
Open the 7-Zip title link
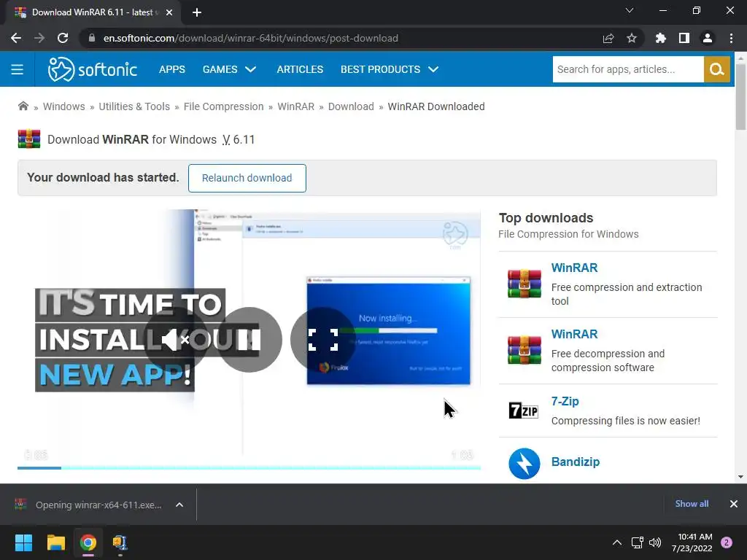tap(565, 402)
